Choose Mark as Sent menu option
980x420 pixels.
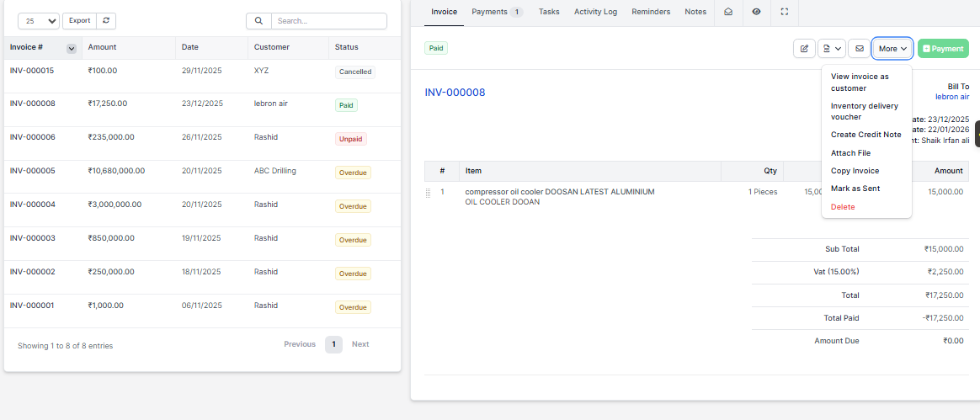(x=855, y=189)
